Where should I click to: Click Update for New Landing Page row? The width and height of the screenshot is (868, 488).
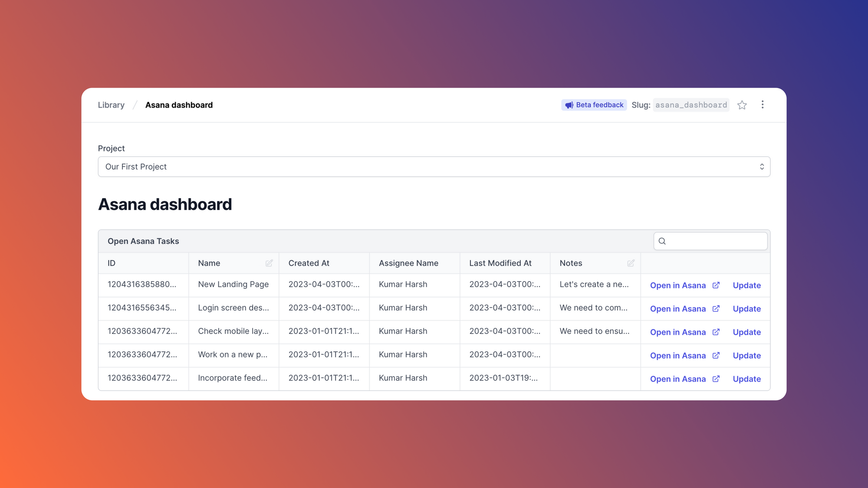pyautogui.click(x=746, y=285)
